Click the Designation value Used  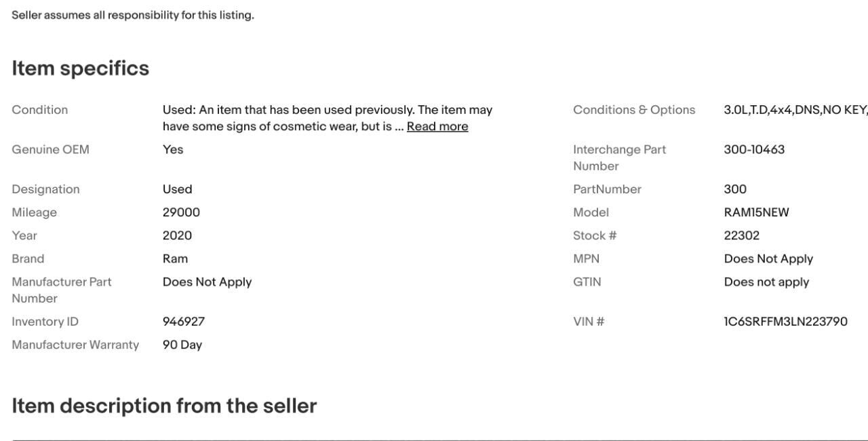(177, 189)
